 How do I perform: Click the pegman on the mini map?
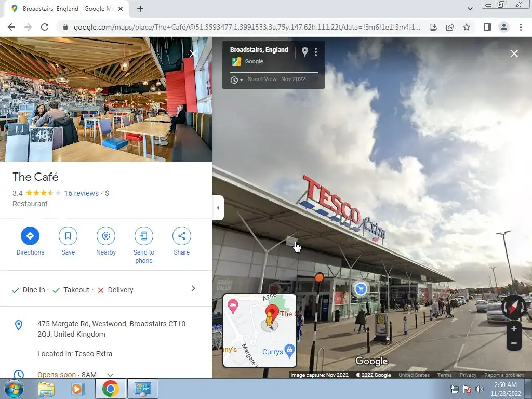(269, 320)
